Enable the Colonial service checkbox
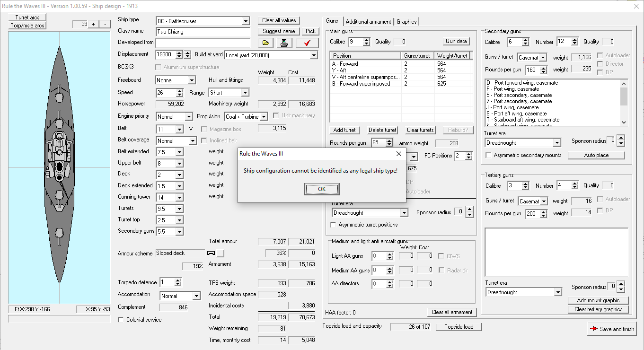This screenshot has height=350, width=644. click(121, 320)
